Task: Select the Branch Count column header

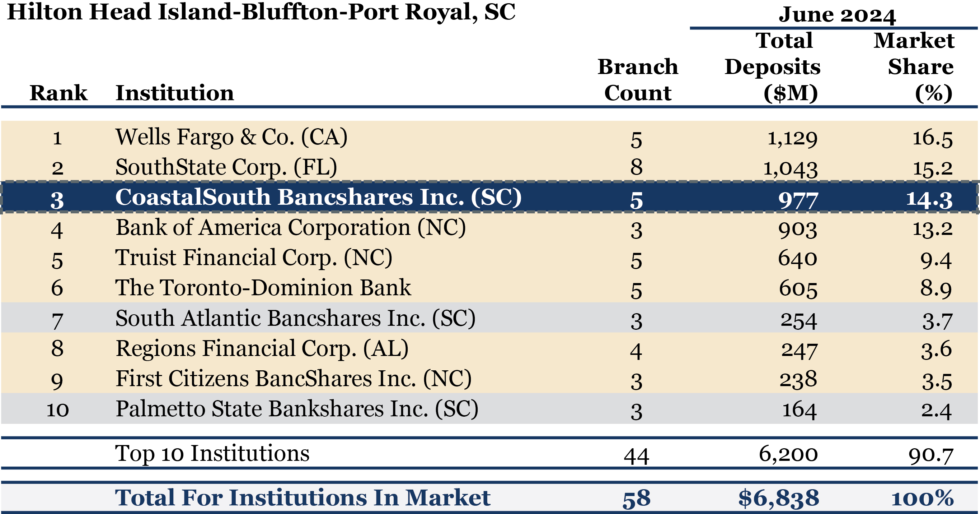Action: pos(638,80)
